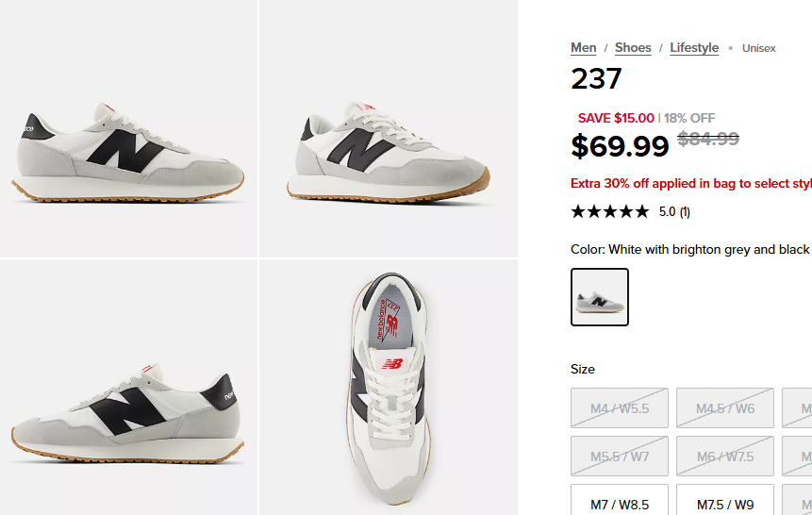Click the five-star rating icons
The height and width of the screenshot is (515, 812).
coord(610,211)
